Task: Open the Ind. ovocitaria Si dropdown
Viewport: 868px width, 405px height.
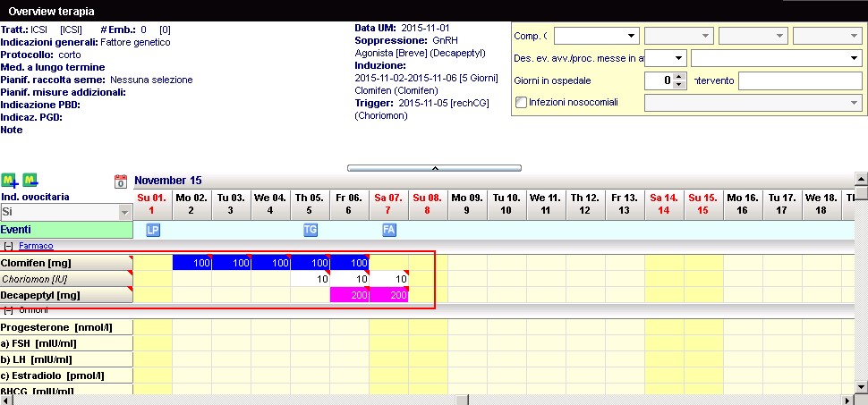Action: (66, 212)
